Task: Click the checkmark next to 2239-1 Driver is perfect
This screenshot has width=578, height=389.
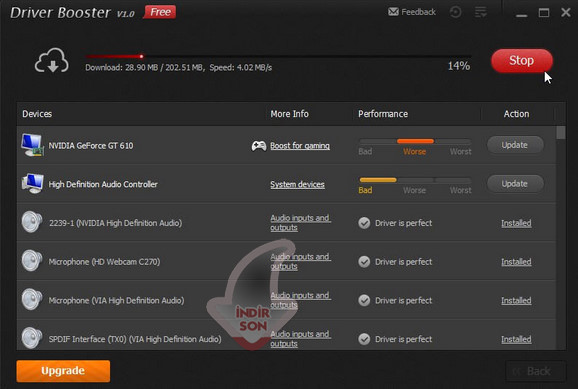Action: pos(364,223)
